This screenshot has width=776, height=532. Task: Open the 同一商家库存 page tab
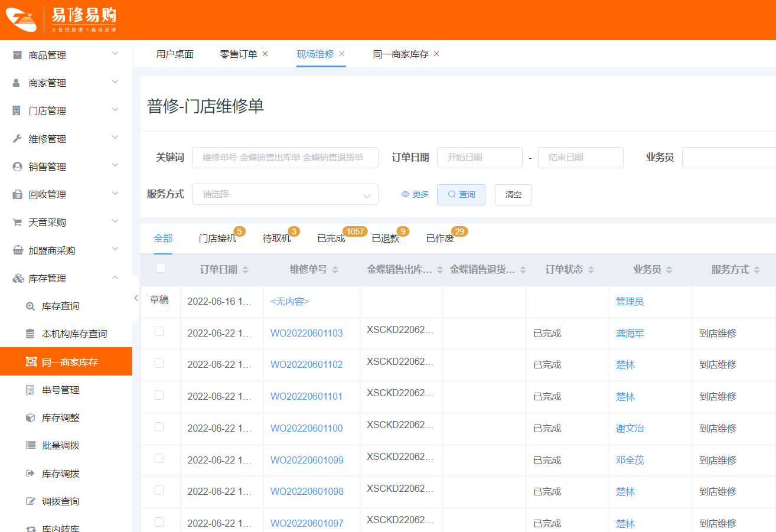pyautogui.click(x=400, y=54)
